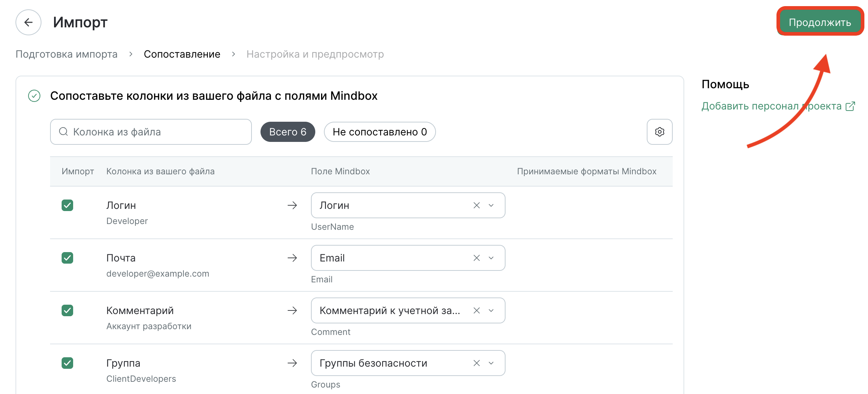Click arrow icon in Логин row
The height and width of the screenshot is (394, 868).
(x=292, y=205)
